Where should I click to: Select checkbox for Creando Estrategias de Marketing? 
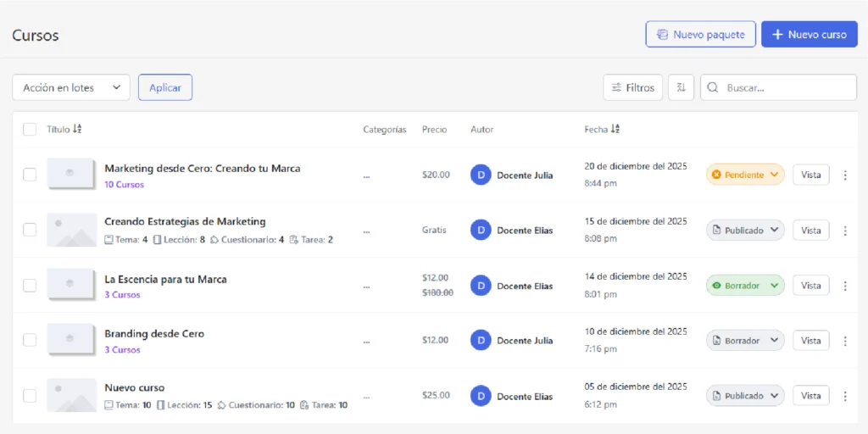[30, 230]
